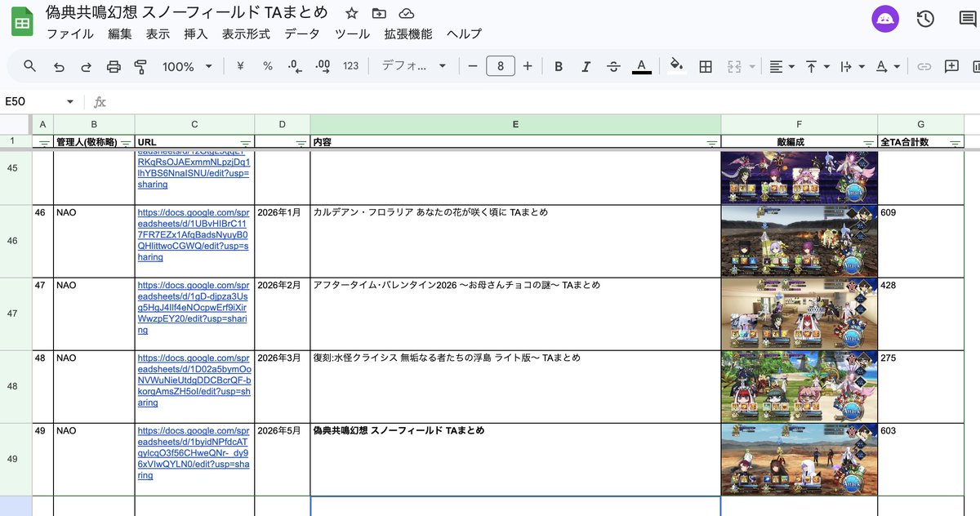Viewport: 980px width, 516px height.
Task: Open filter on 管理人(敬称略) column
Action: click(x=126, y=143)
